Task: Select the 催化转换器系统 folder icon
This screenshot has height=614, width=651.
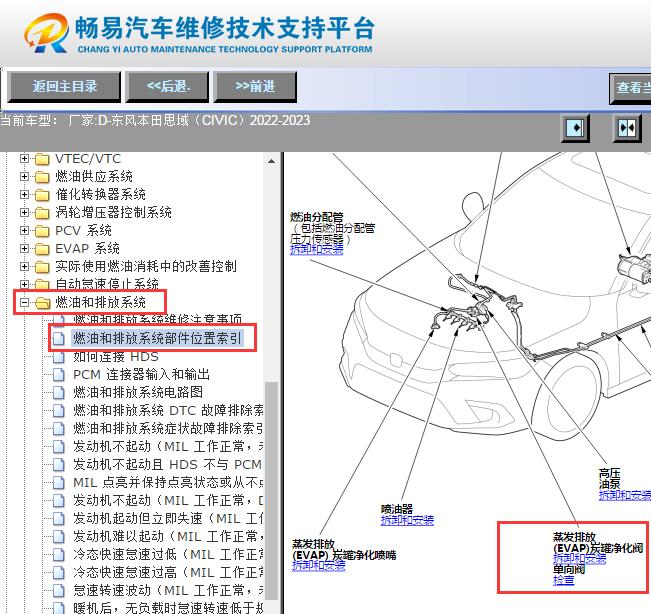Action: pos(42,195)
